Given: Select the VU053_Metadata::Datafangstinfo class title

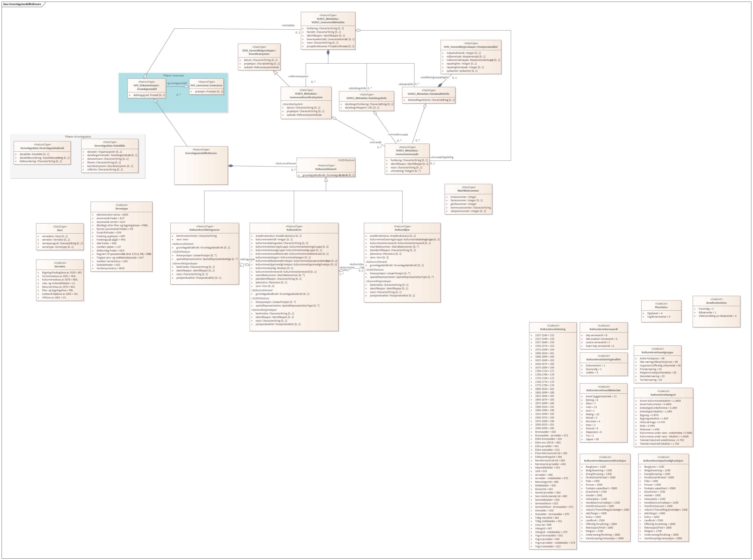Looking at the screenshot, I should coord(366,98).
